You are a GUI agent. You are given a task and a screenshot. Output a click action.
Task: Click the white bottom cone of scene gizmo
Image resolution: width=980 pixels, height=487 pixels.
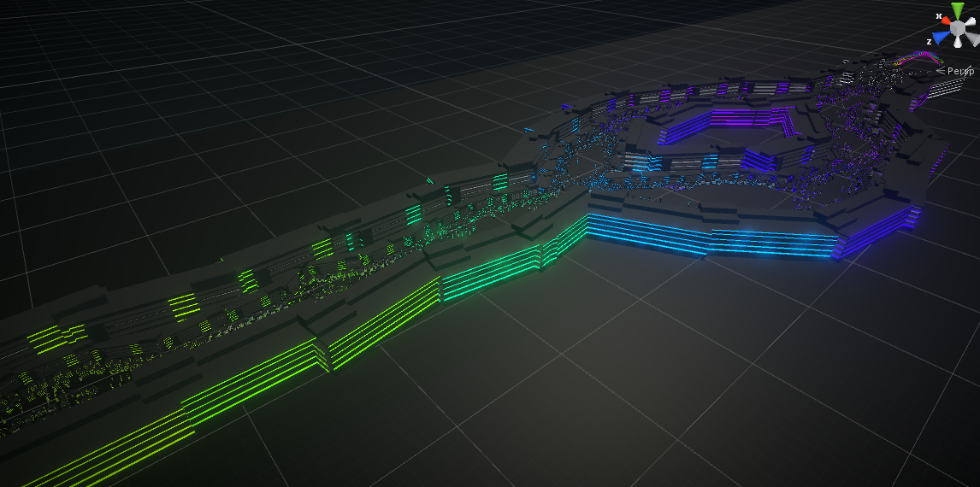pyautogui.click(x=958, y=43)
